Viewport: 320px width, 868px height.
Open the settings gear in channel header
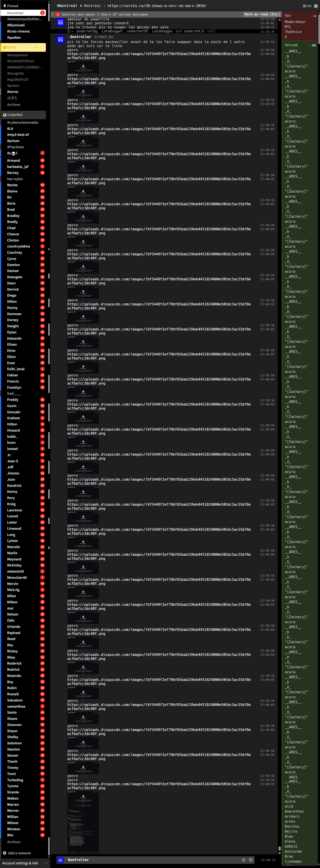click(316, 6)
